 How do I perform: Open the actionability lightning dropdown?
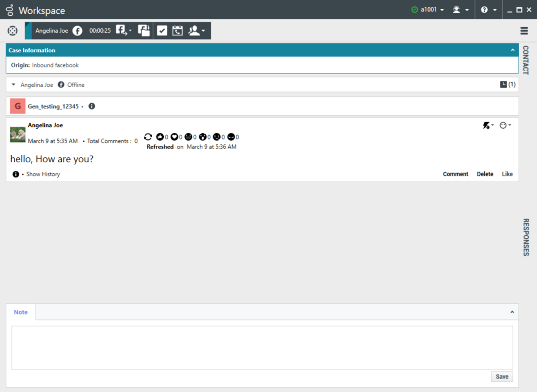tap(488, 126)
